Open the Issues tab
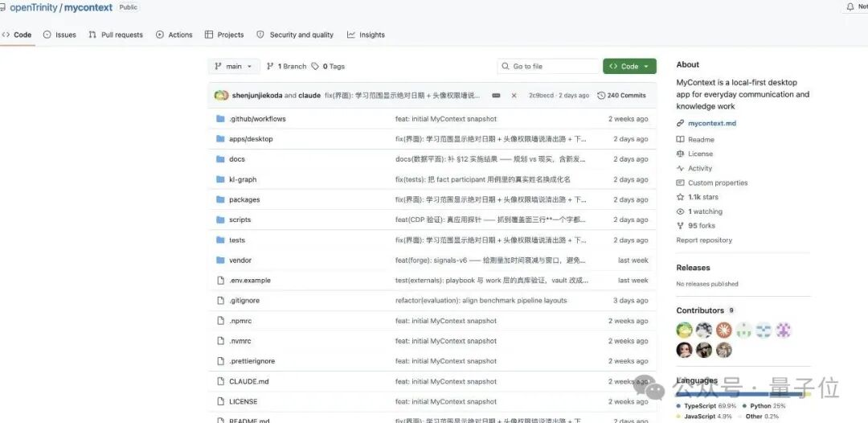This screenshot has width=868, height=423. click(59, 35)
